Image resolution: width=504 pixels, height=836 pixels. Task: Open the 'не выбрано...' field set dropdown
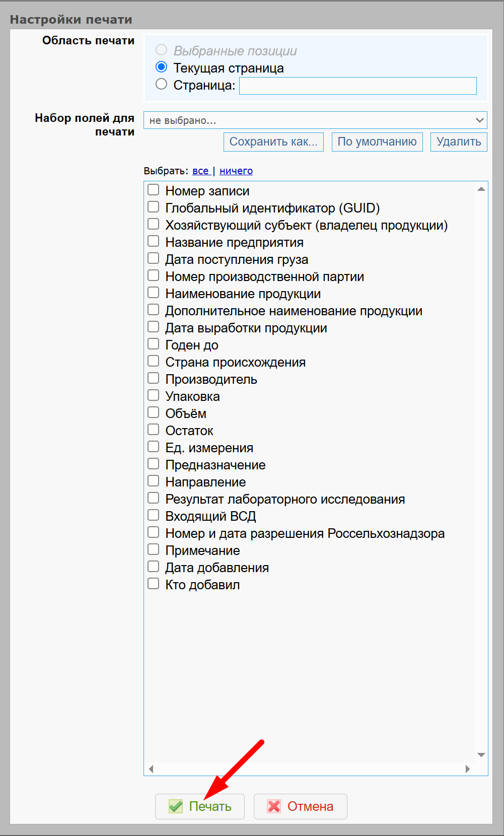[315, 120]
